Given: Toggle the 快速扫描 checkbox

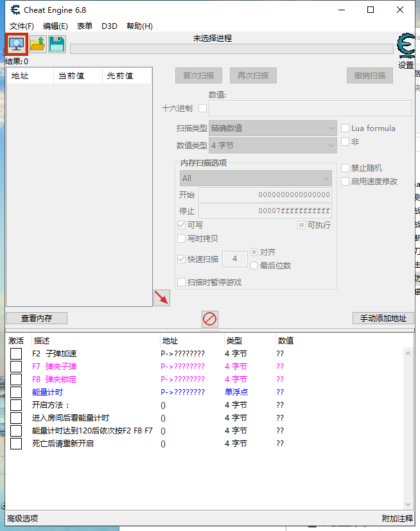Looking at the screenshot, I should [x=182, y=259].
